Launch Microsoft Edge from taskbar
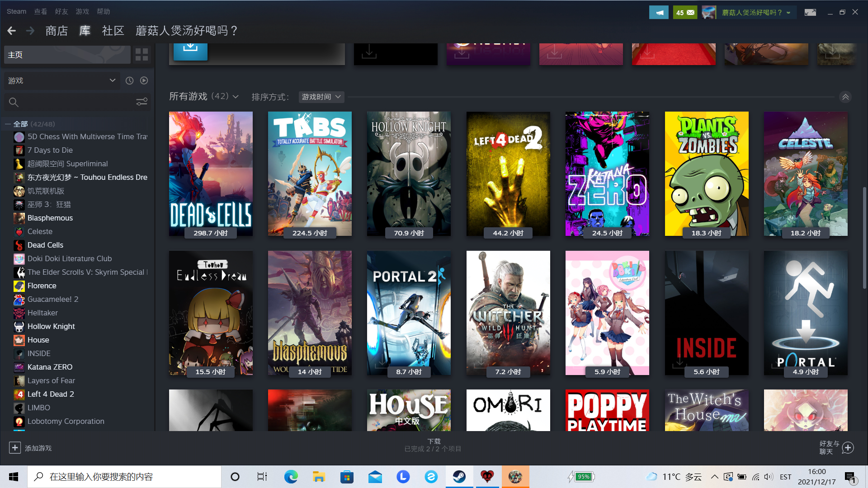Image resolution: width=868 pixels, height=488 pixels. (291, 477)
